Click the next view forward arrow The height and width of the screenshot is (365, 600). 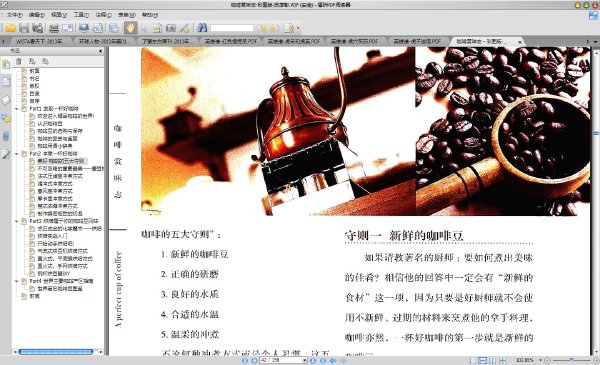pyautogui.click(x=343, y=360)
